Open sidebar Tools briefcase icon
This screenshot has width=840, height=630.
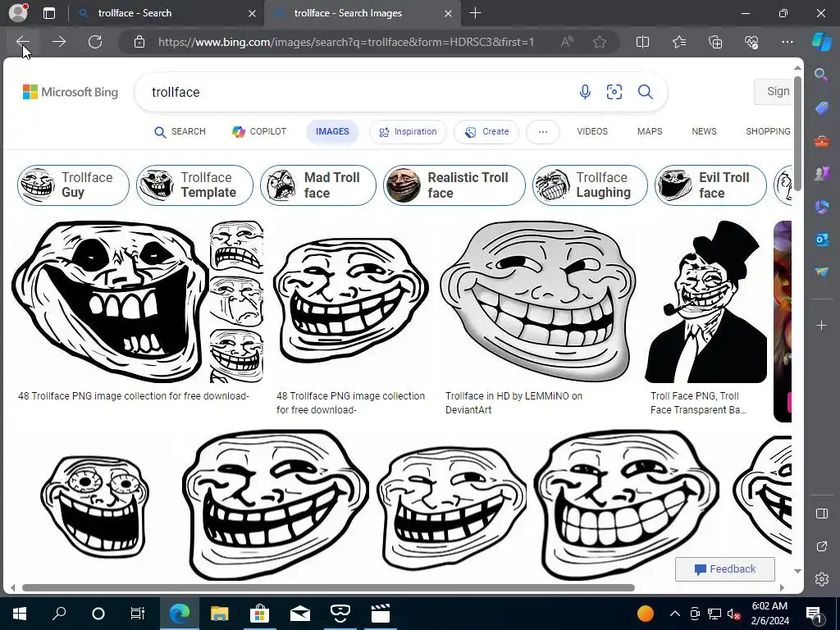click(x=821, y=141)
